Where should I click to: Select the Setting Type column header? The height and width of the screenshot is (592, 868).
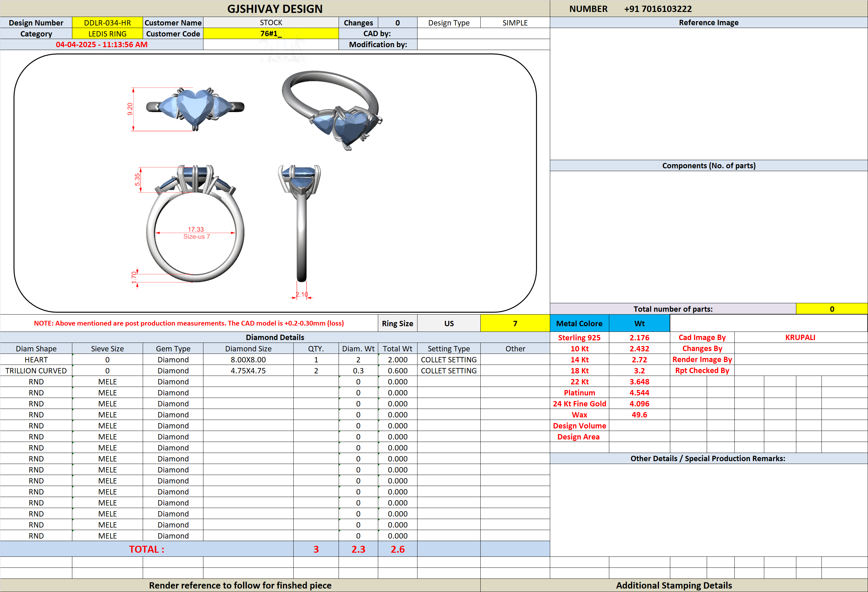point(449,349)
